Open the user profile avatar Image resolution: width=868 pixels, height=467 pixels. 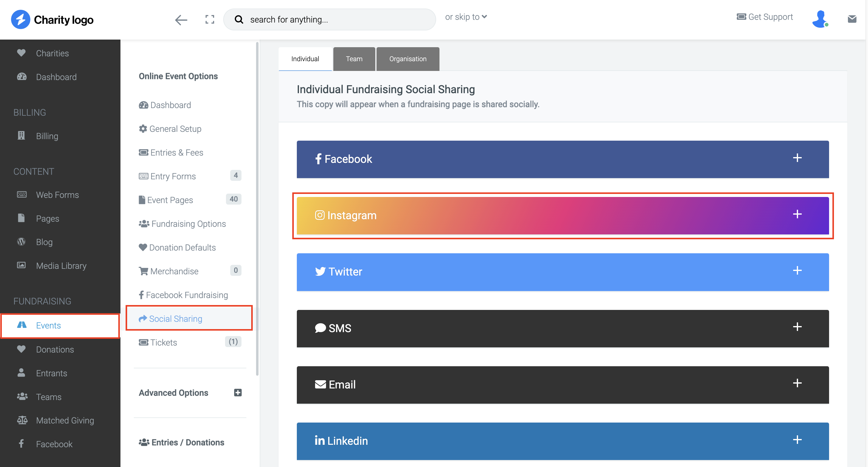(x=820, y=19)
